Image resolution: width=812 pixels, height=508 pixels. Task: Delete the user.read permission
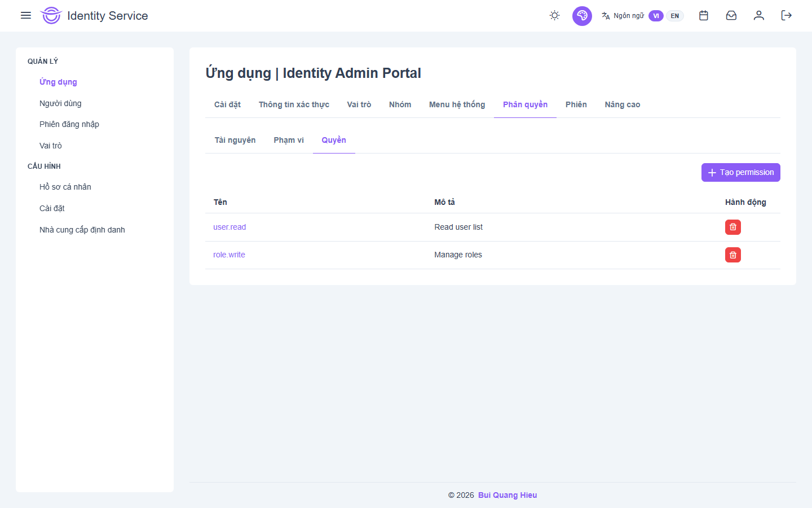click(x=732, y=227)
